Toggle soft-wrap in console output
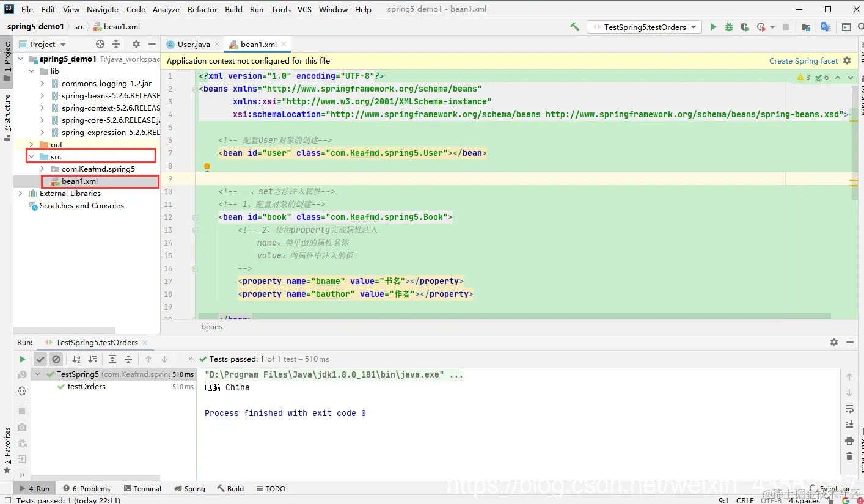This screenshot has width=864, height=504. pyautogui.click(x=849, y=409)
